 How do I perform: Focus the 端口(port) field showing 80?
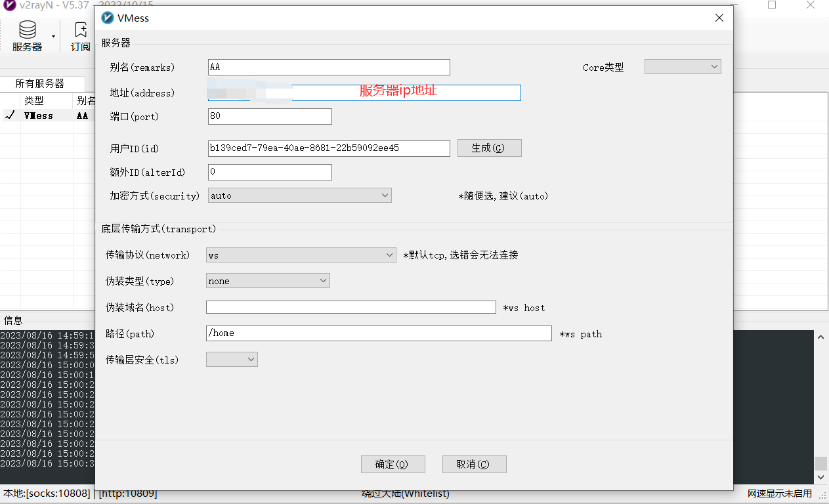click(270, 116)
